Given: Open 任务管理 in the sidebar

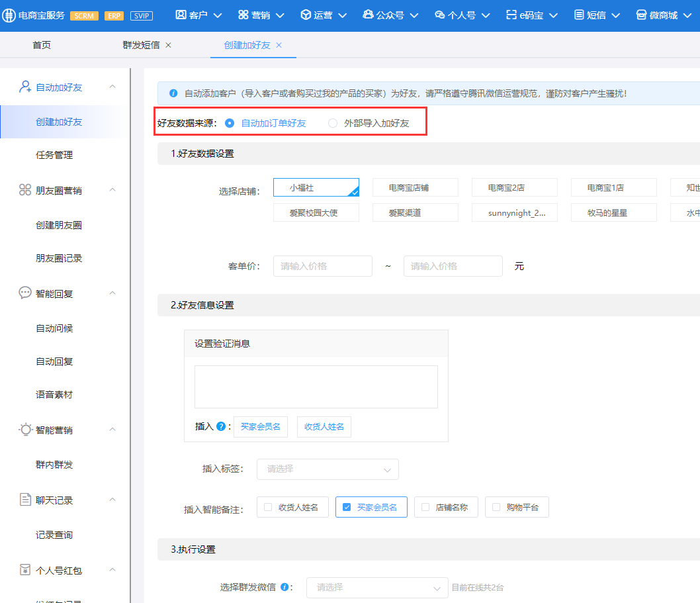Looking at the screenshot, I should 54,155.
